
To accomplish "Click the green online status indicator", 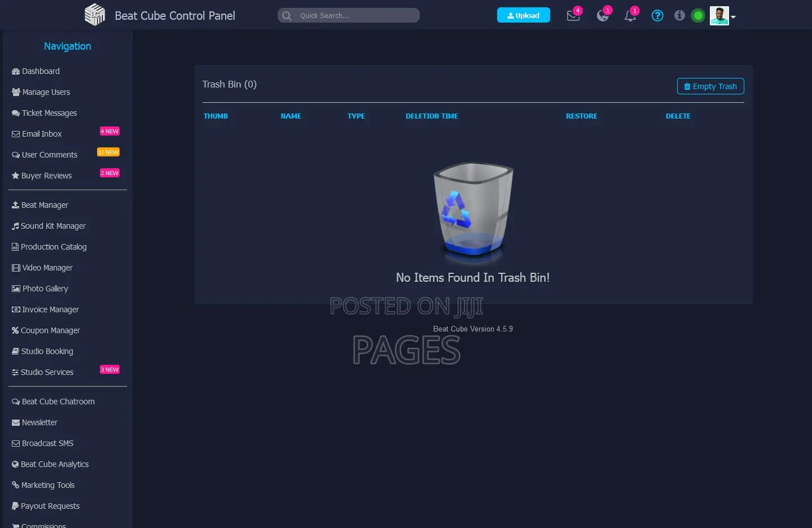I will [698, 16].
